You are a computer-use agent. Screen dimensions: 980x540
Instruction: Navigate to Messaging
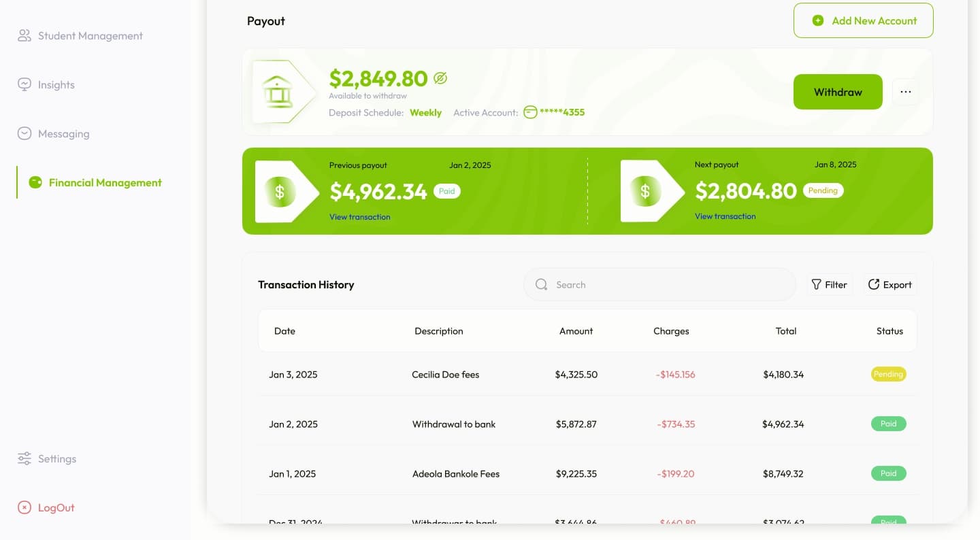tap(53, 133)
